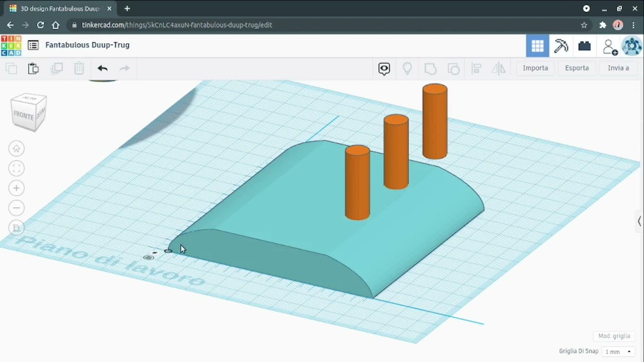644x362 pixels.
Task: Click the Duplicate and repeat icon
Action: [56, 68]
